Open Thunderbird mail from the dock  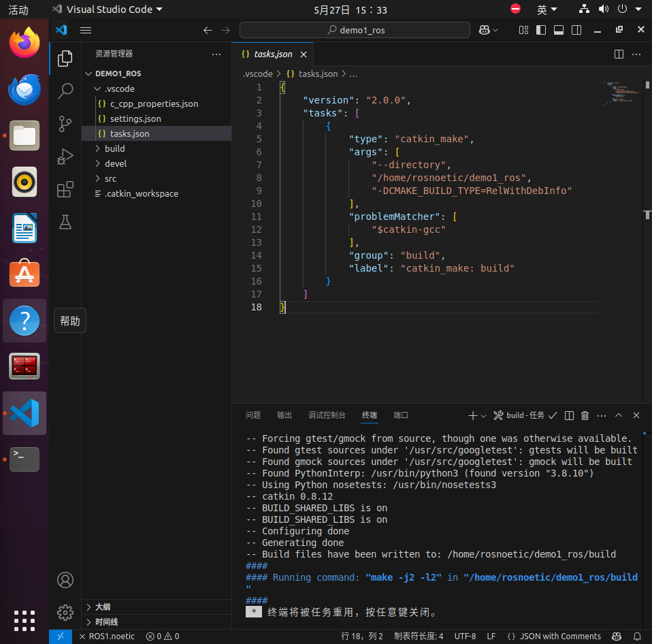click(25, 89)
